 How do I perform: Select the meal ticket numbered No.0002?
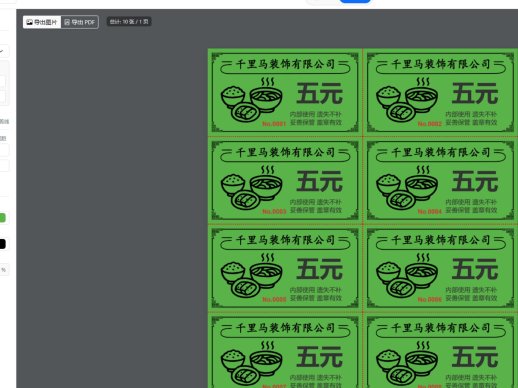click(441, 92)
